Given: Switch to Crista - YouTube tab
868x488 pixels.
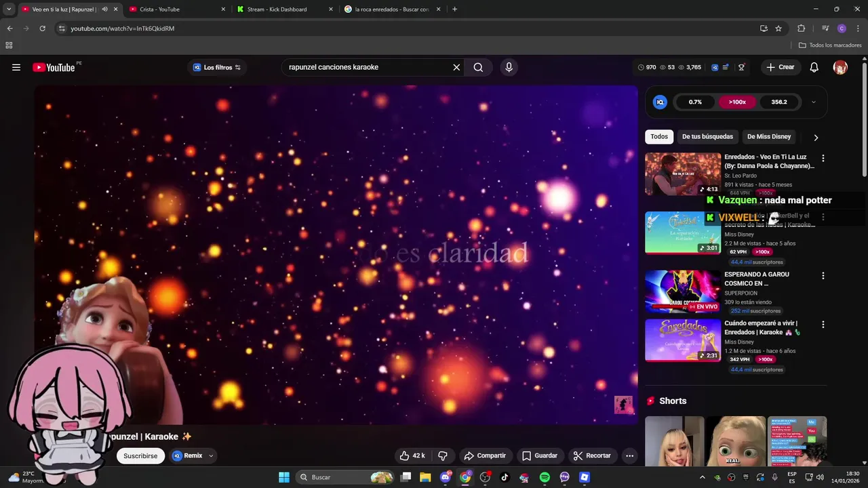Looking at the screenshot, I should tap(177, 9).
